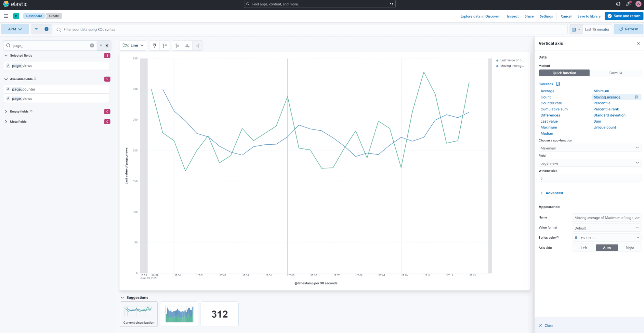Viewport: 644px width, 333px height.
Task: Open the hamburger navigation menu
Action: pos(6,16)
